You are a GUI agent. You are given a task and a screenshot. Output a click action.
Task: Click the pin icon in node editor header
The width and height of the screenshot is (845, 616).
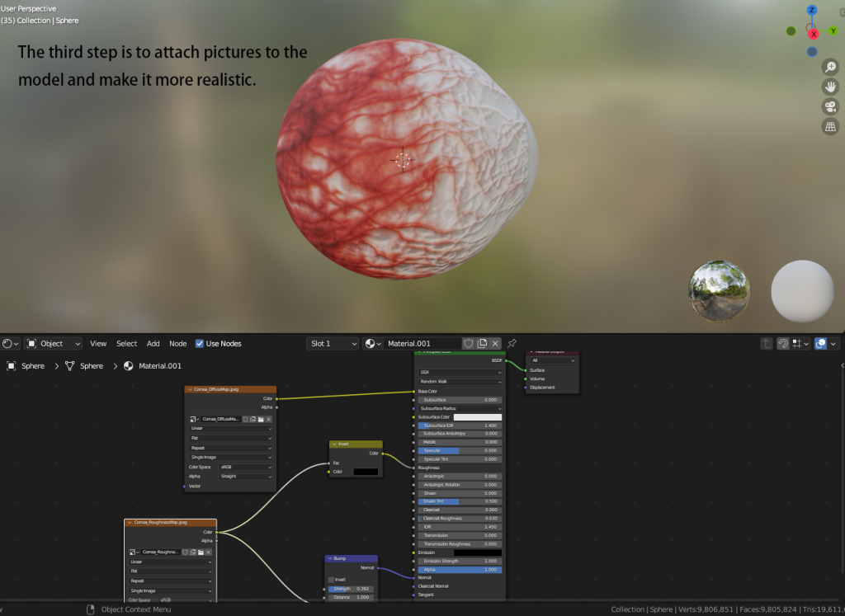(512, 344)
